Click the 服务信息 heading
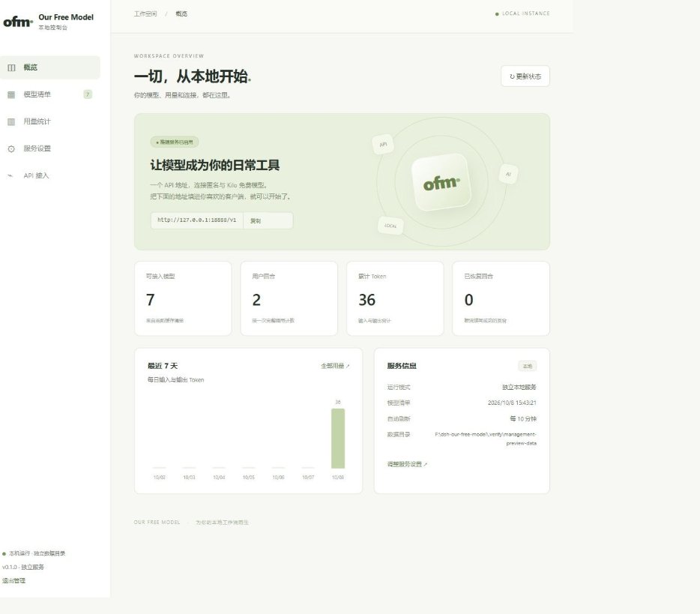Screen dimensions: 700x614 click(402, 366)
